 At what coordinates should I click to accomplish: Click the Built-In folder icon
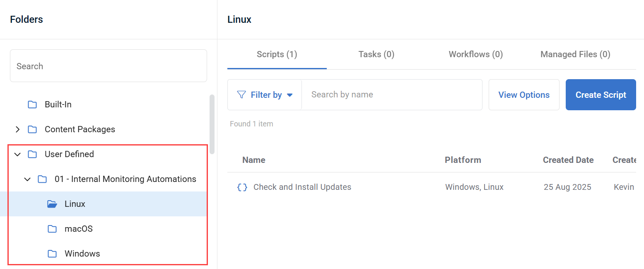pyautogui.click(x=32, y=104)
